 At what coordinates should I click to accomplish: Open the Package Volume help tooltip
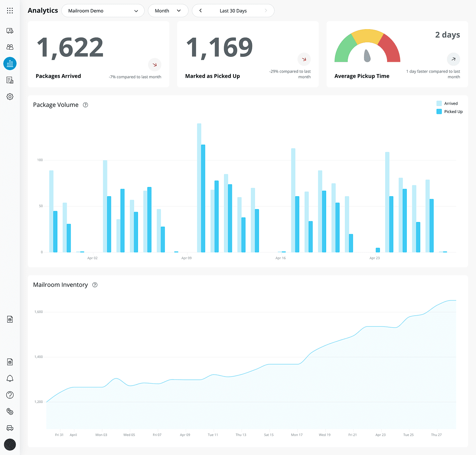point(85,105)
